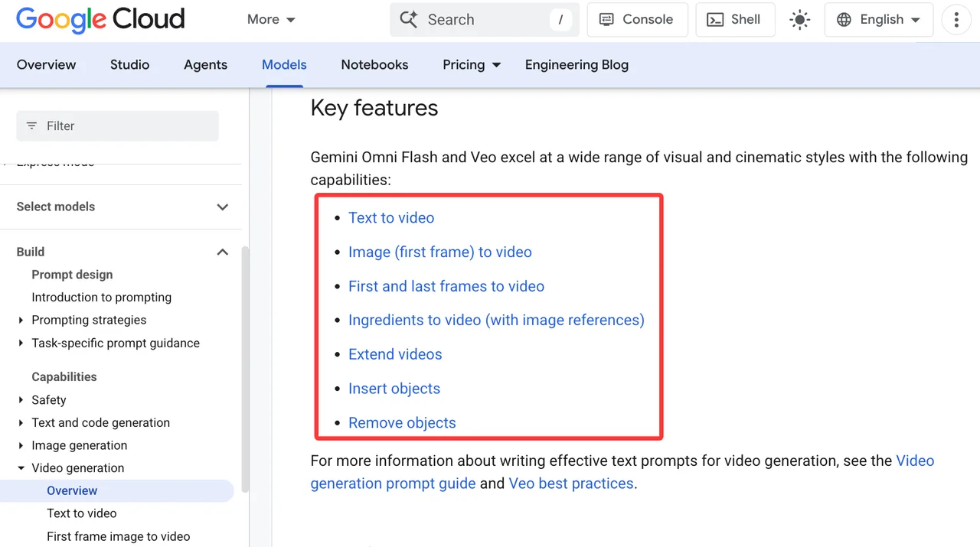Select Text to video in sidebar
Image resolution: width=980 pixels, height=547 pixels.
[82, 513]
